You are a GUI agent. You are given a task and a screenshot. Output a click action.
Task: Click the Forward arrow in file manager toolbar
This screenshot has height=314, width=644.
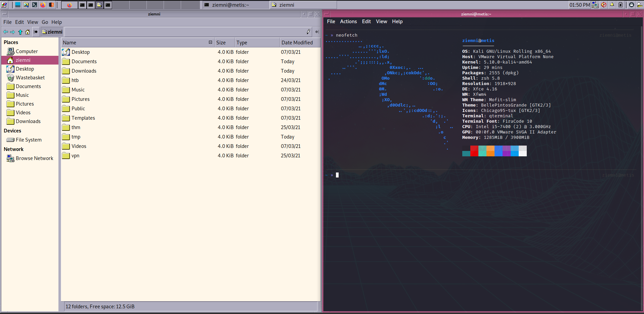coord(13,32)
